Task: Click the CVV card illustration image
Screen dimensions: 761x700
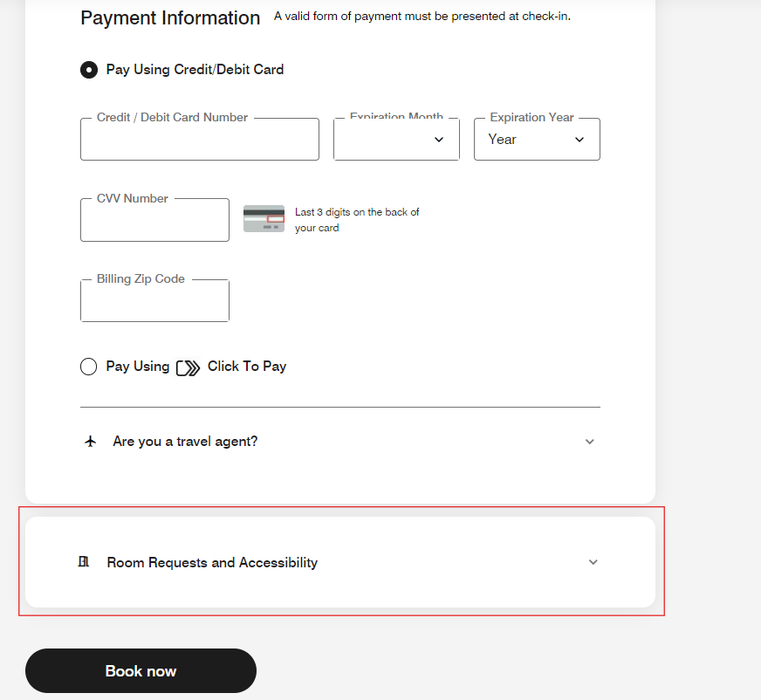Action: pos(264,219)
